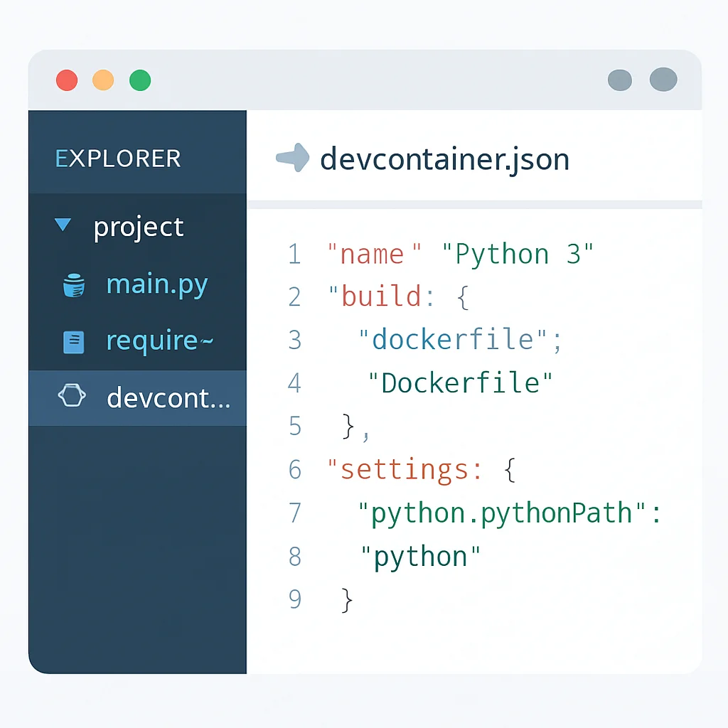Click the arrow icon beside devcontainer.json
728x728 pixels.
point(292,158)
